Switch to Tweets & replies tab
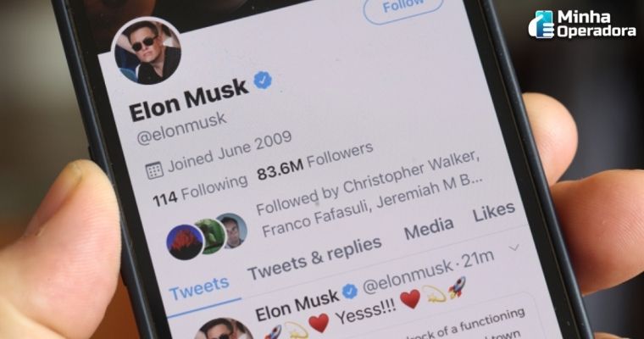644x339 pixels. coord(315,258)
